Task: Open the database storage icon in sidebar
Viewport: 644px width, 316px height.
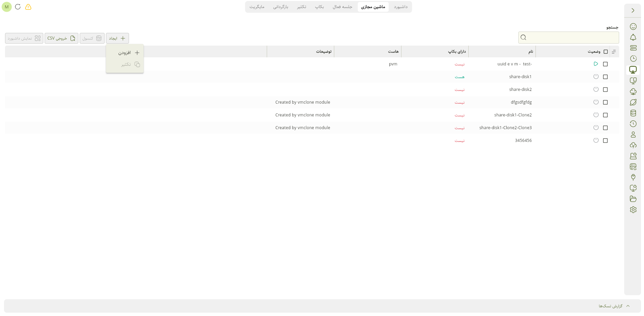Action: coord(633,113)
